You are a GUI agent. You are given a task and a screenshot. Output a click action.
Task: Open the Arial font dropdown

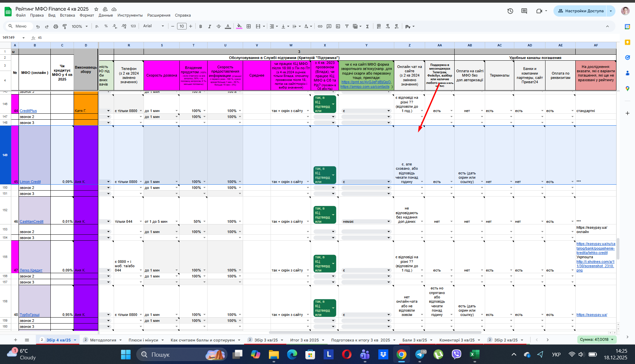tap(154, 26)
